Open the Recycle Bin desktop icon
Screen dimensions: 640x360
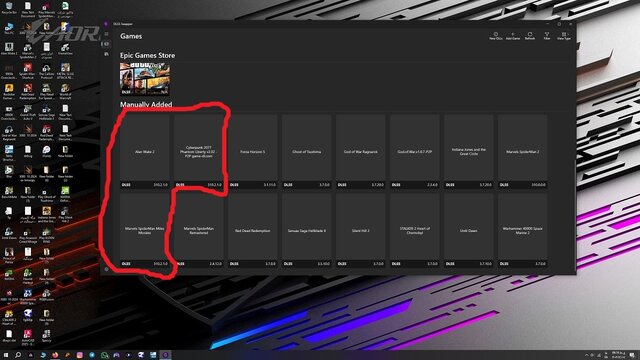pos(9,8)
